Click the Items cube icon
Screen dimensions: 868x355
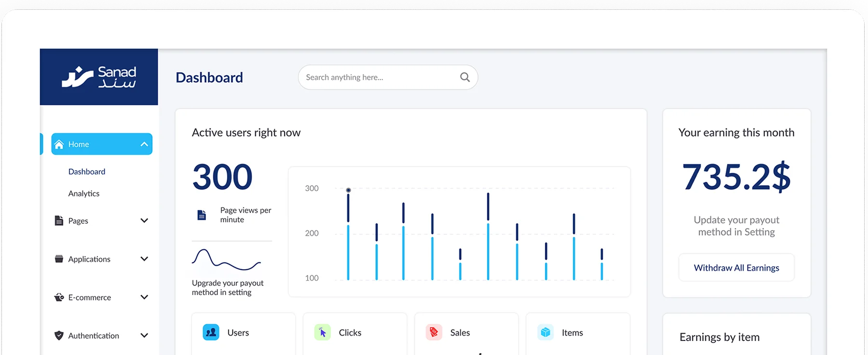coord(545,332)
